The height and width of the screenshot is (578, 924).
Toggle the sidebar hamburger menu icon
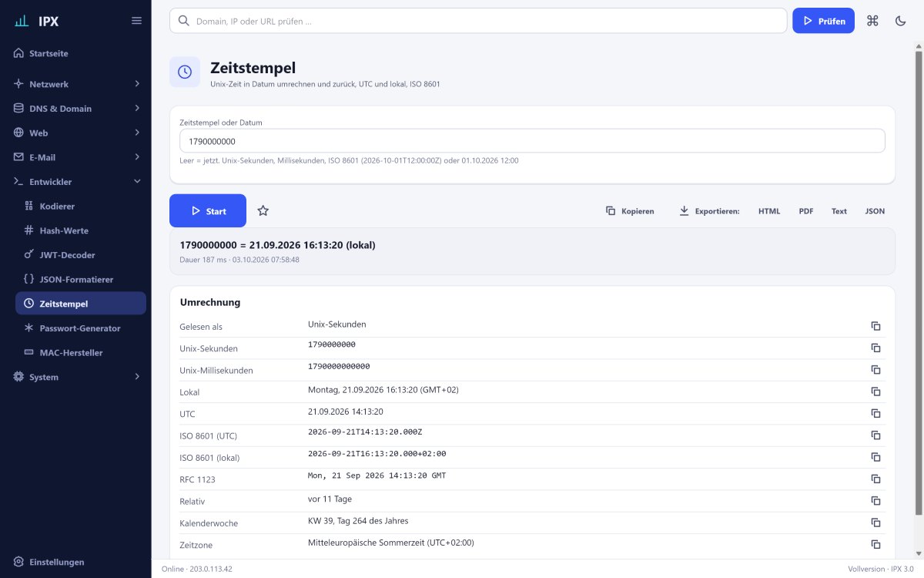click(136, 21)
